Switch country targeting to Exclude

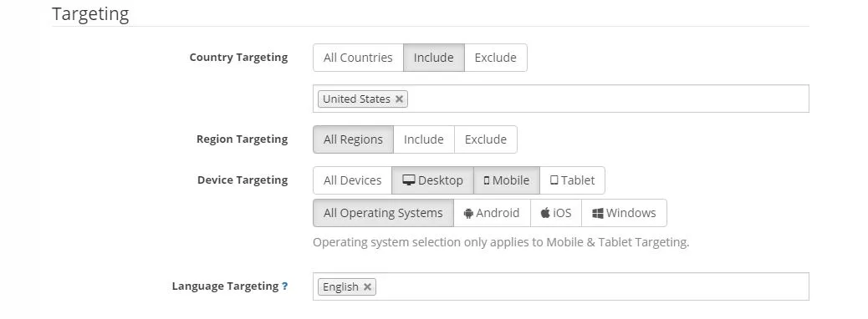(495, 58)
